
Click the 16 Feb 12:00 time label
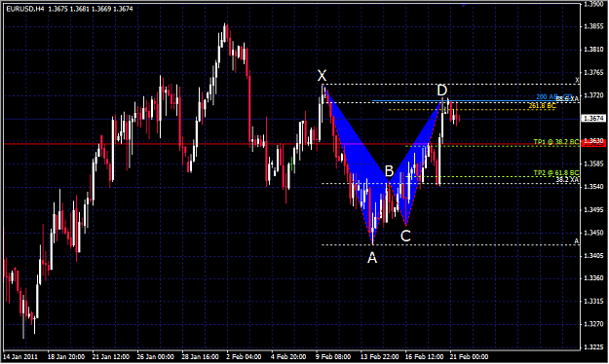424,356
